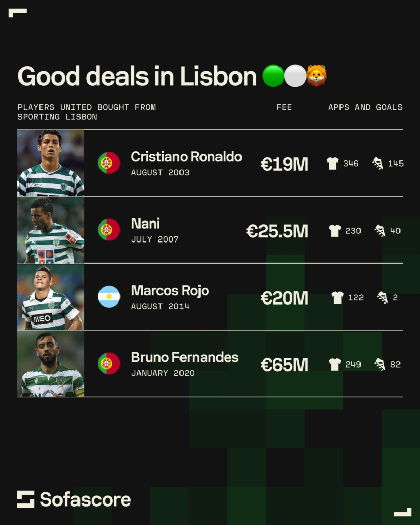420x525 pixels.
Task: Click the FEE column header
Action: (x=284, y=107)
